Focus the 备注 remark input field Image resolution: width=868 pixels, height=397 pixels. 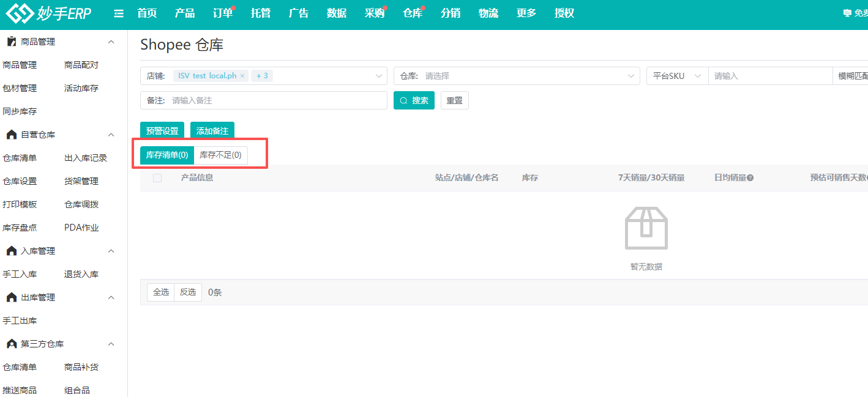tap(264, 100)
